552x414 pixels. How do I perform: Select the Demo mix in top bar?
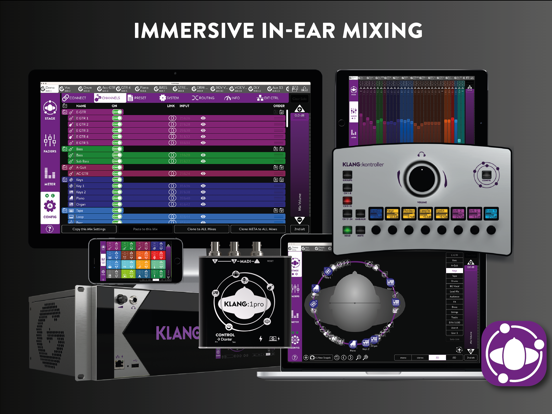(49, 88)
